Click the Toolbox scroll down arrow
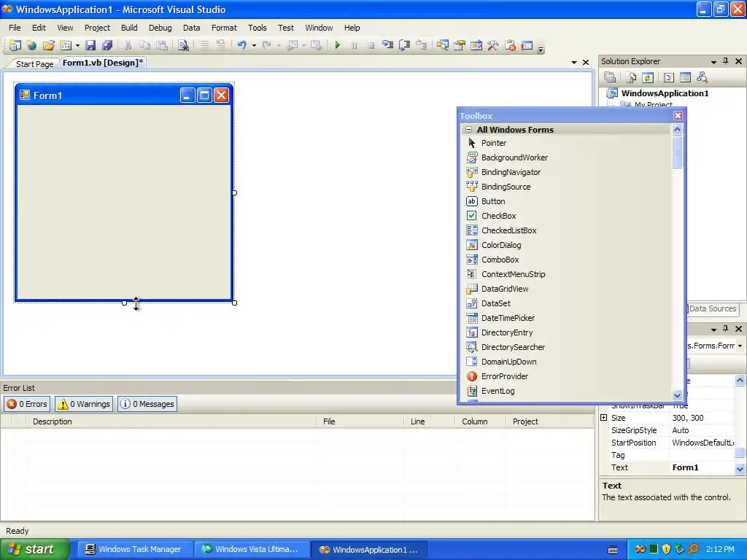Viewport: 747px width, 560px height. click(678, 394)
